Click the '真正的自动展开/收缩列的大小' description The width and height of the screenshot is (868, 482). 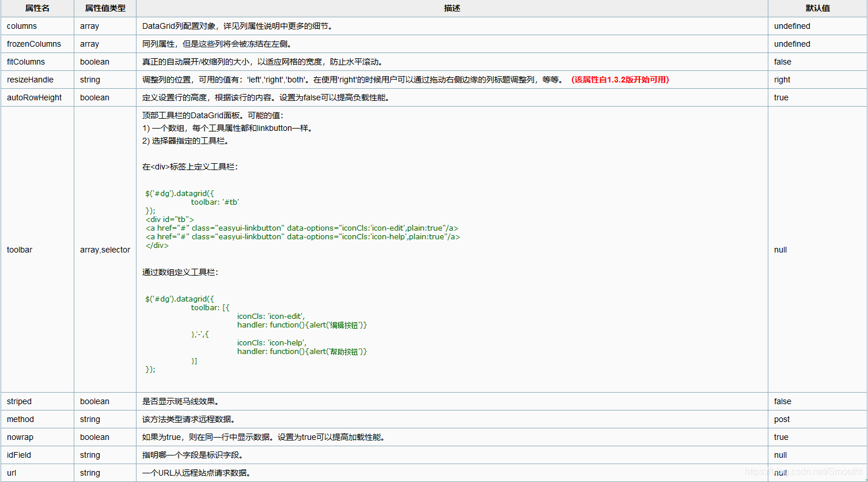click(x=263, y=62)
